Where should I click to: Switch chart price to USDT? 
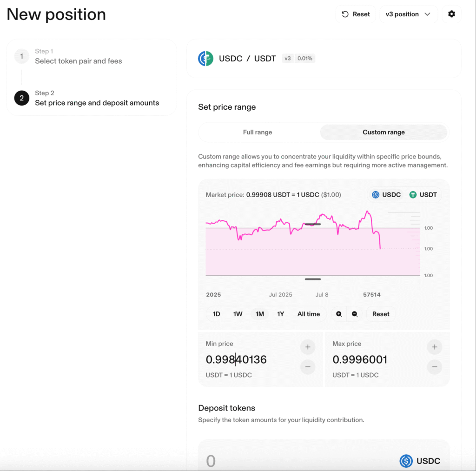(423, 195)
